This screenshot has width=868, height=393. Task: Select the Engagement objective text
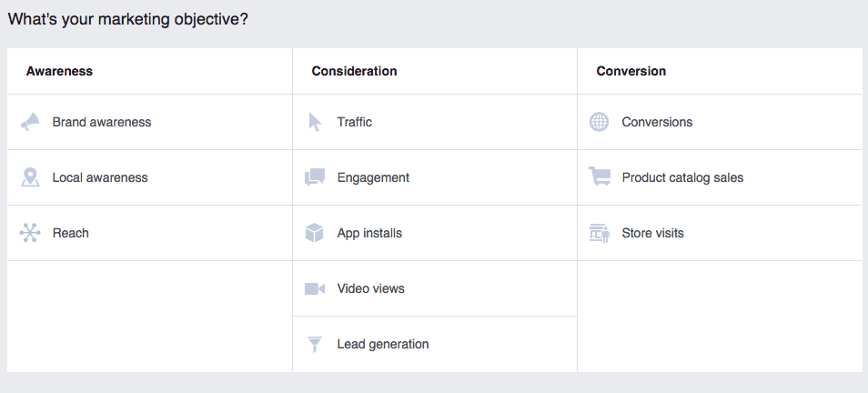click(373, 177)
